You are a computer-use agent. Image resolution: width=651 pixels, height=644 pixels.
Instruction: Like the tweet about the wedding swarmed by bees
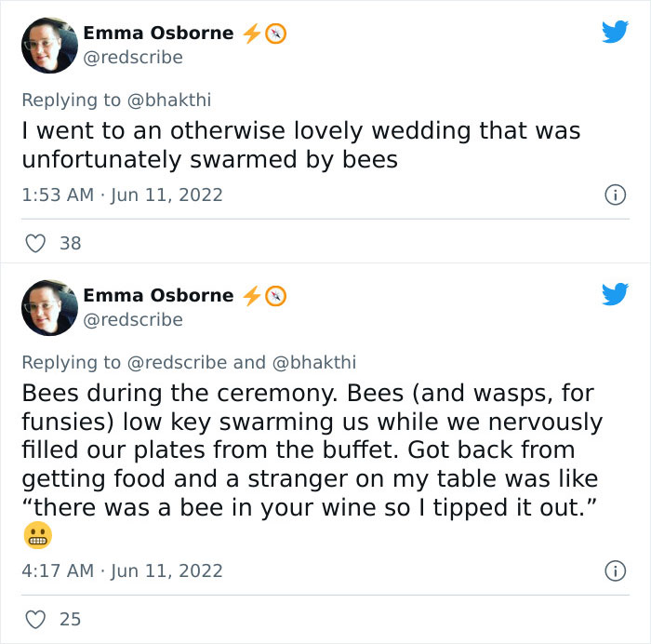[35, 244]
